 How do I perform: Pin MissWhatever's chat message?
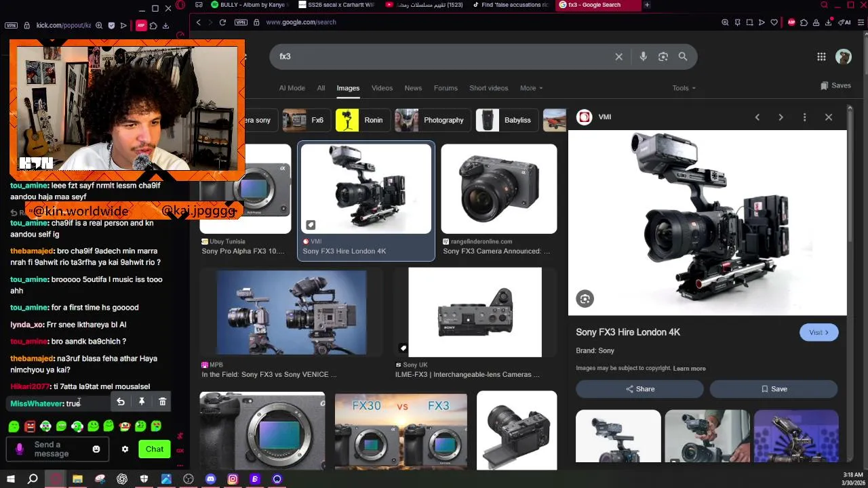142,402
